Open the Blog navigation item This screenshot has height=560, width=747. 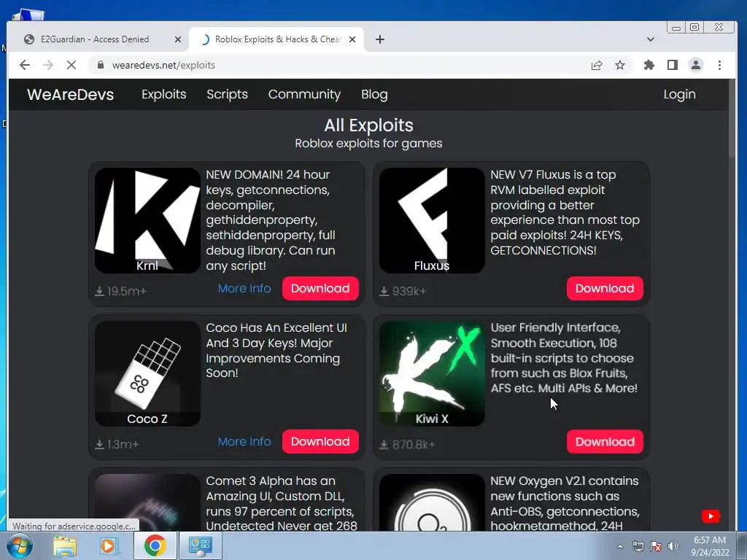coord(374,94)
